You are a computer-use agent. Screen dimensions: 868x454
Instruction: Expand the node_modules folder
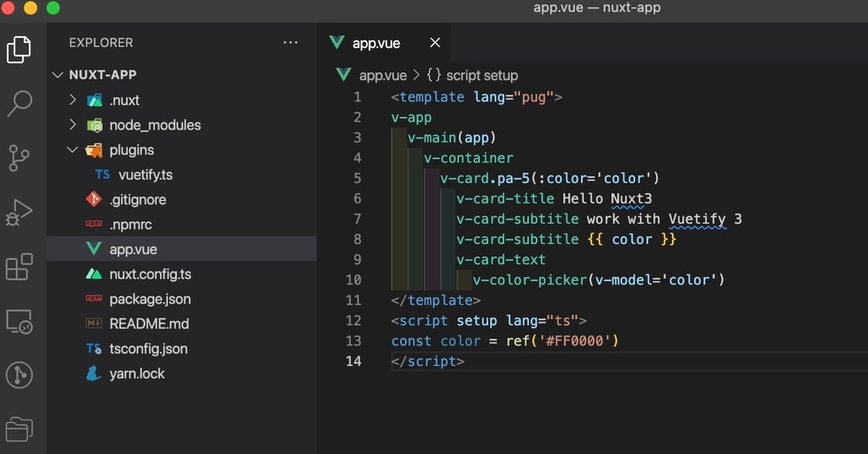72,124
